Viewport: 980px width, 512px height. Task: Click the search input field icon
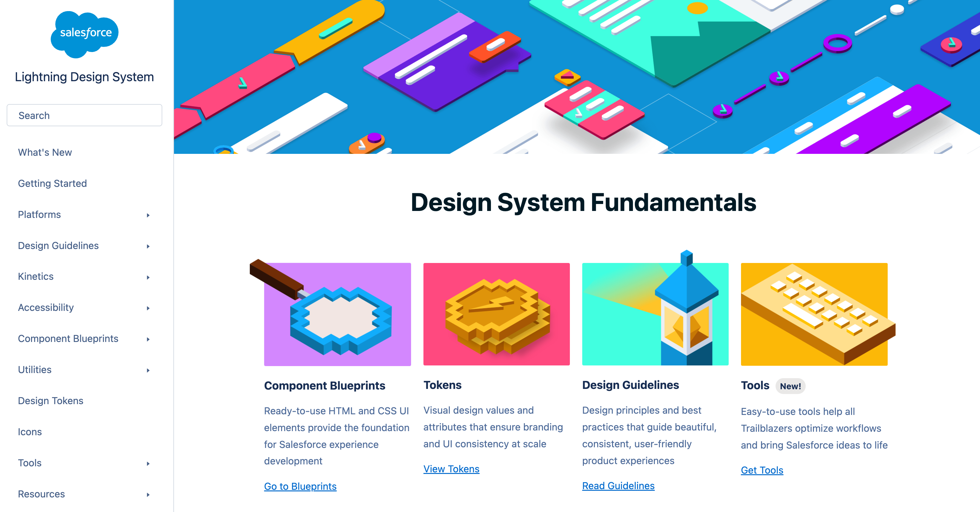[x=84, y=115]
